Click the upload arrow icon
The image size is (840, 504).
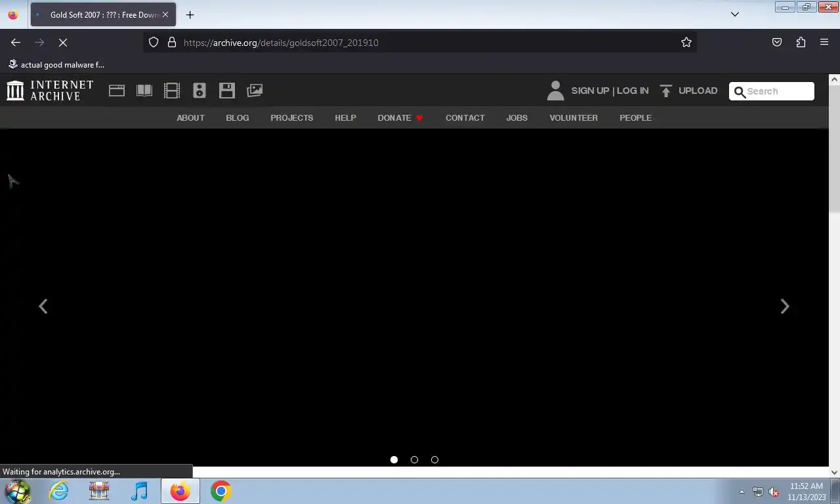coord(666,91)
